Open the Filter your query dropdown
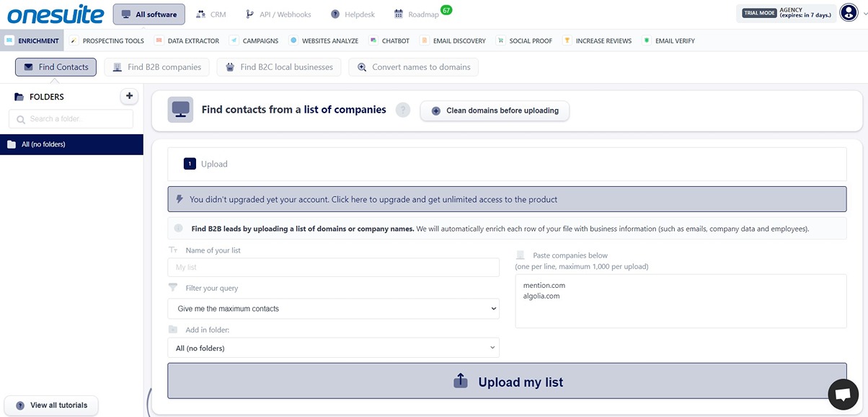Screen dimensions: 868x417 tap(333, 308)
